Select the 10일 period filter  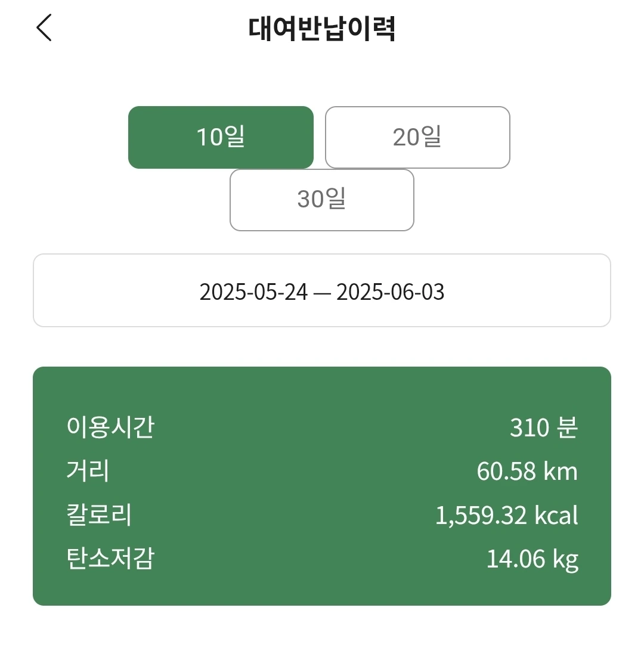pos(221,137)
